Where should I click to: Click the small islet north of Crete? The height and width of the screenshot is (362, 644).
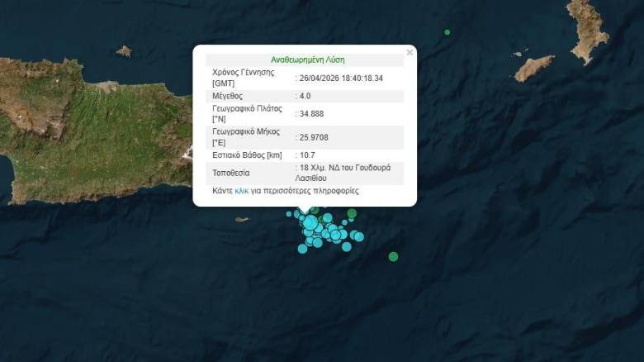(x=124, y=51)
